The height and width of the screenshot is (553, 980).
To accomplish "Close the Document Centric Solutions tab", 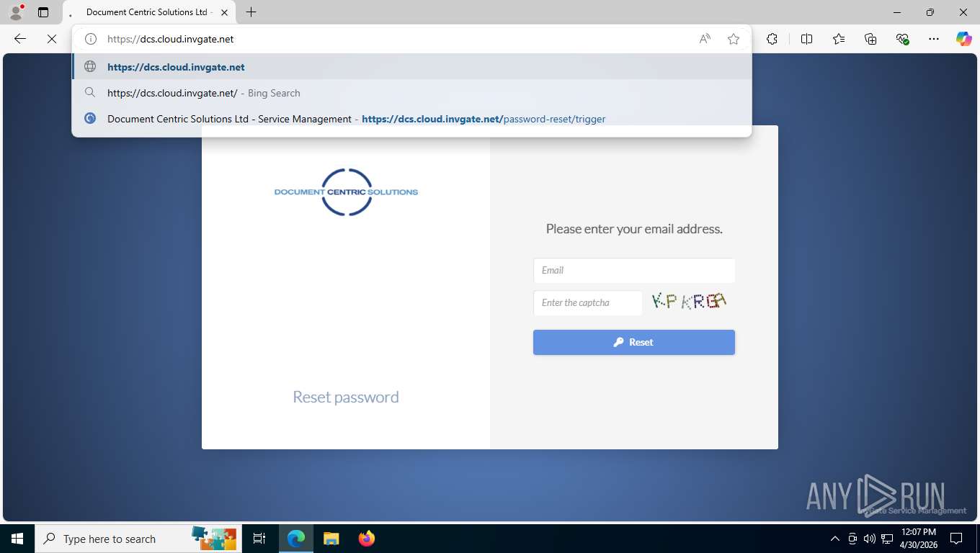I will click(x=225, y=12).
